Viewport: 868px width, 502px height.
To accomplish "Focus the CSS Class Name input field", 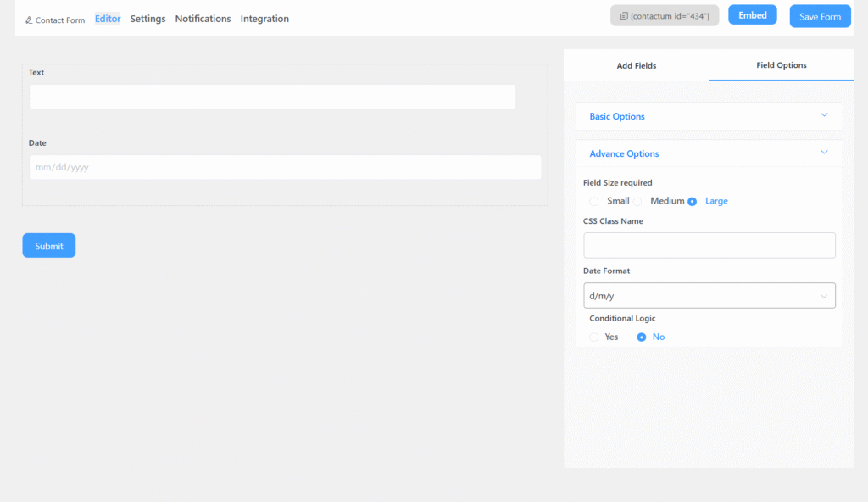I will click(709, 245).
